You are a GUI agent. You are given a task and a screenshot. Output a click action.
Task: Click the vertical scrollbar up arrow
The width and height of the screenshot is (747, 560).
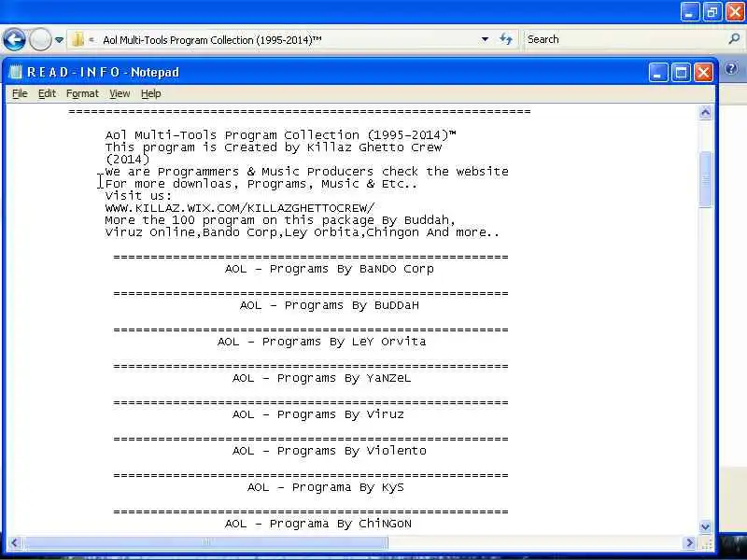706,113
